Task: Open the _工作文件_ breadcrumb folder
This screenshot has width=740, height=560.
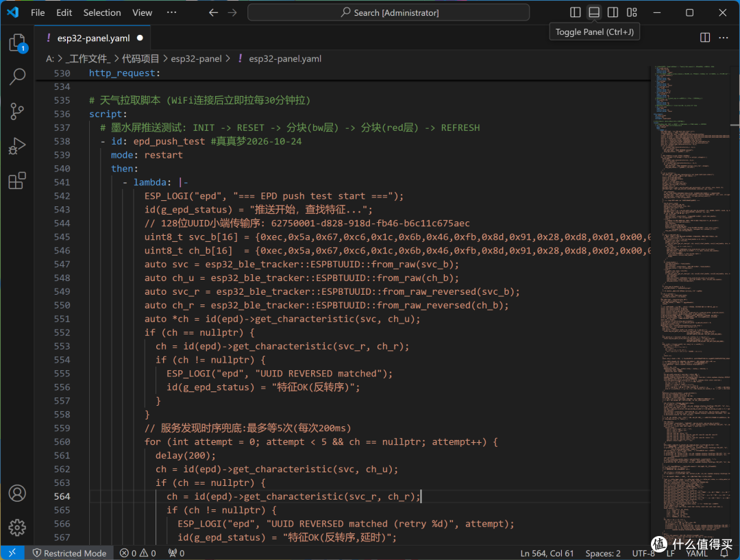Action: point(88,58)
